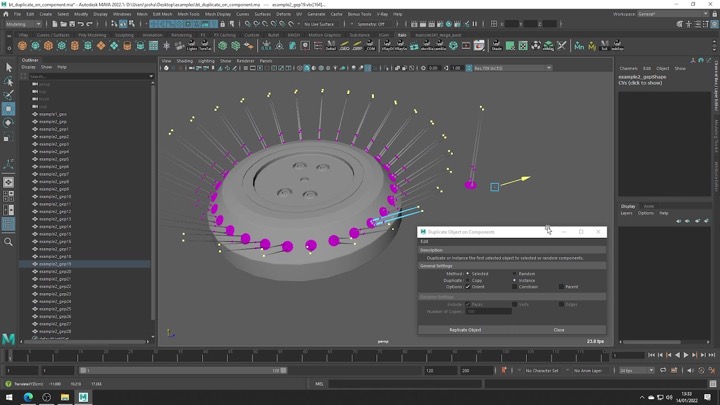Toggle the auto keyframe icon
Image resolution: width=720 pixels, height=405 pixels.
[504, 370]
